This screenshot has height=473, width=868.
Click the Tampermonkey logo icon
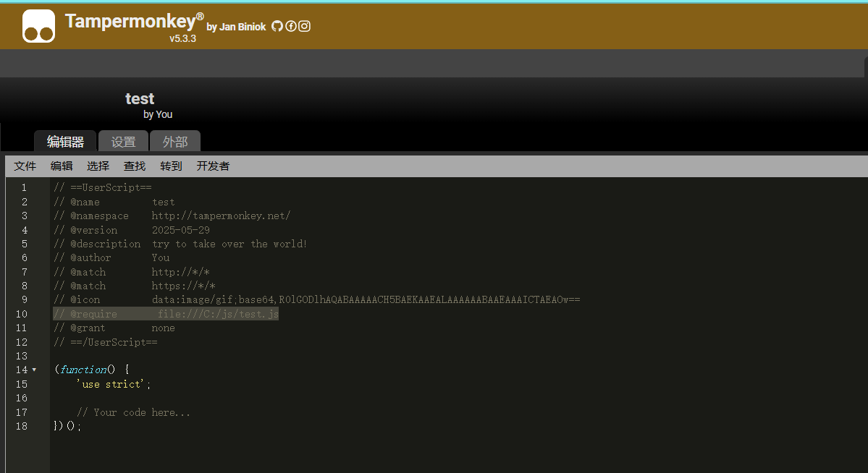pos(39,26)
